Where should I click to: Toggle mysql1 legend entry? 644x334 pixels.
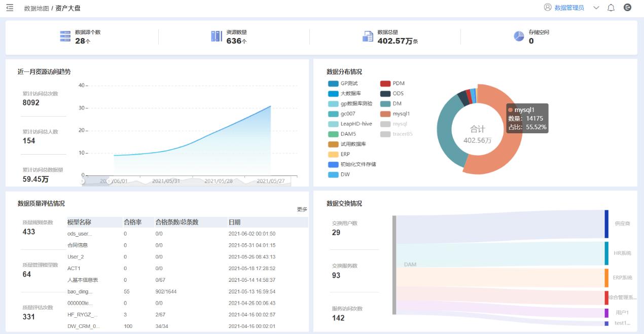[395, 114]
